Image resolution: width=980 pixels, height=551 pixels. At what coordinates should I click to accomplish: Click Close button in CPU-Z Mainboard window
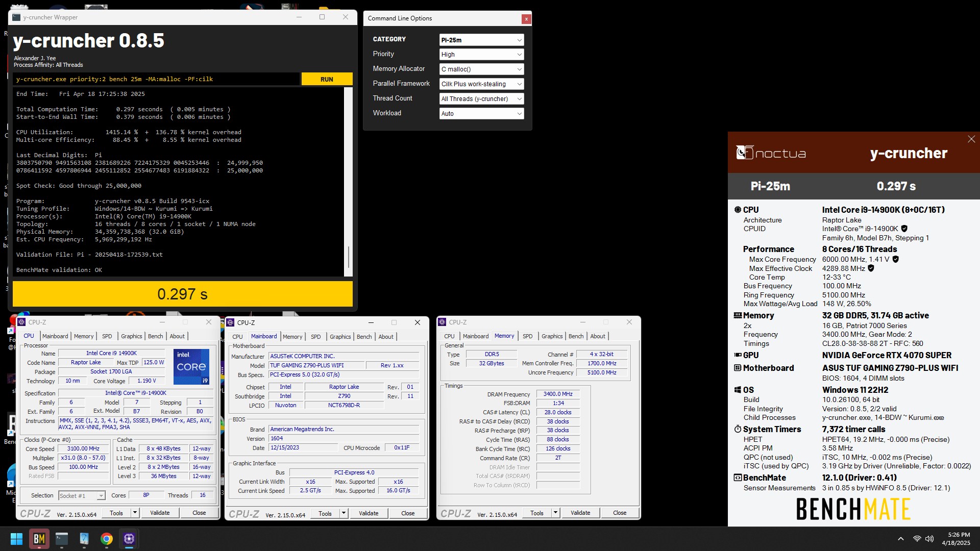click(408, 513)
